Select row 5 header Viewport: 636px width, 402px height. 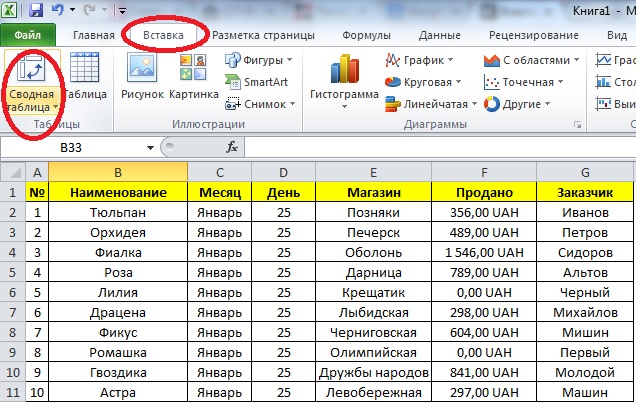(x=13, y=273)
